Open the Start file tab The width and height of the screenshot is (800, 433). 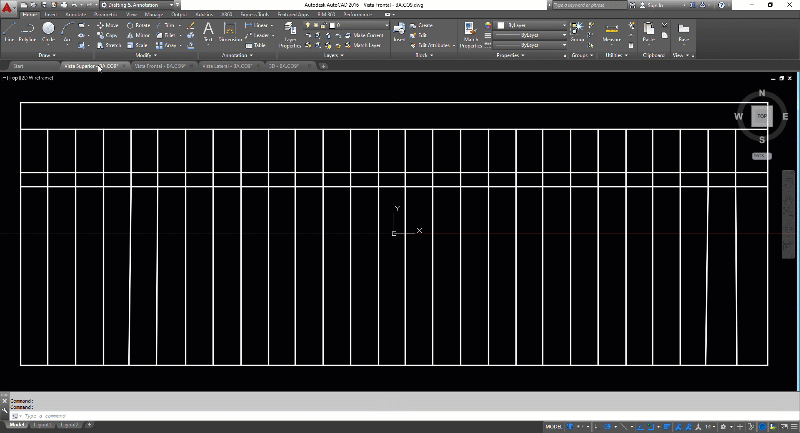(x=18, y=66)
